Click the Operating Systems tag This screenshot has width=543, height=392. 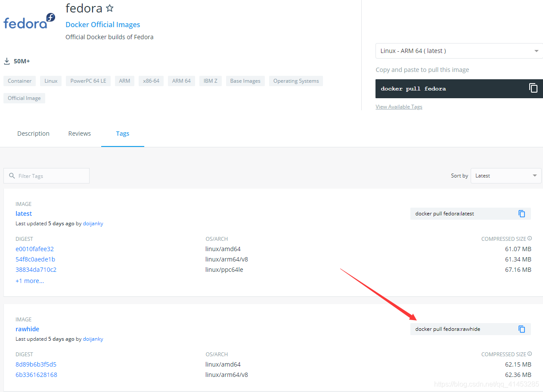coord(296,81)
